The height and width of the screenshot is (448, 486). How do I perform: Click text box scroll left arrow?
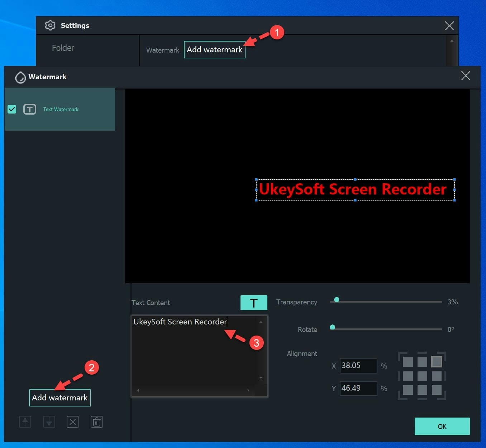tap(138, 390)
